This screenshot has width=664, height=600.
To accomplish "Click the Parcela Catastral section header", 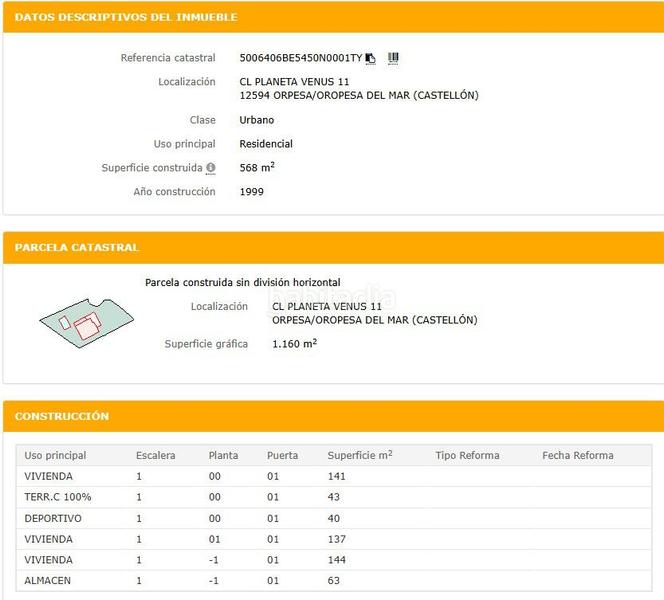I will coord(77,247).
